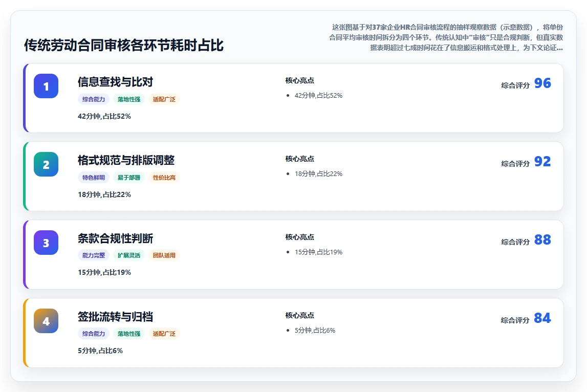587x392 pixels.
Task: Click the 易于部署 tag
Action: [x=129, y=178]
